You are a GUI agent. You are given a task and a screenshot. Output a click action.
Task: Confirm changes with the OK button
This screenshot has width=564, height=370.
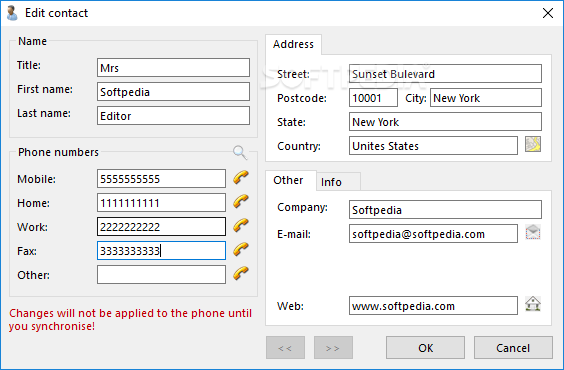[x=426, y=348]
